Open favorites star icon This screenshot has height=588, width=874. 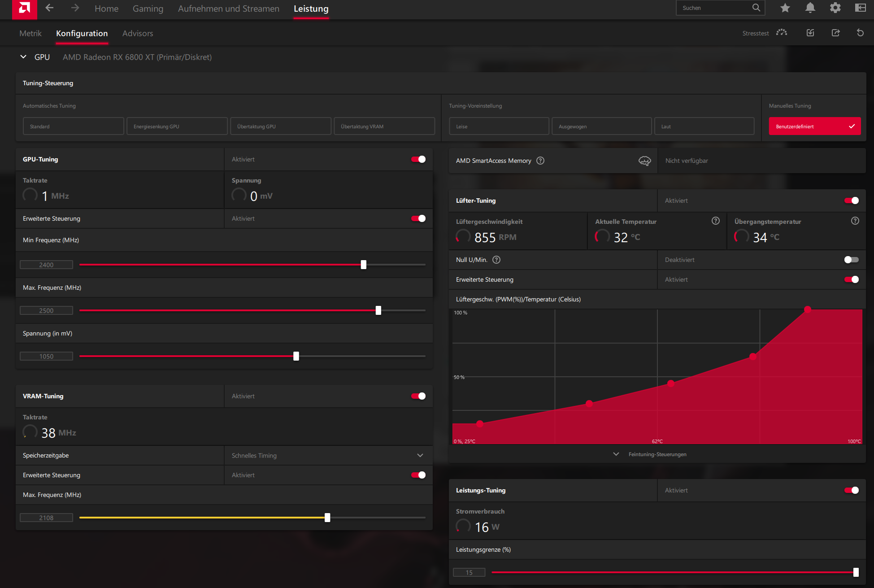(x=785, y=8)
